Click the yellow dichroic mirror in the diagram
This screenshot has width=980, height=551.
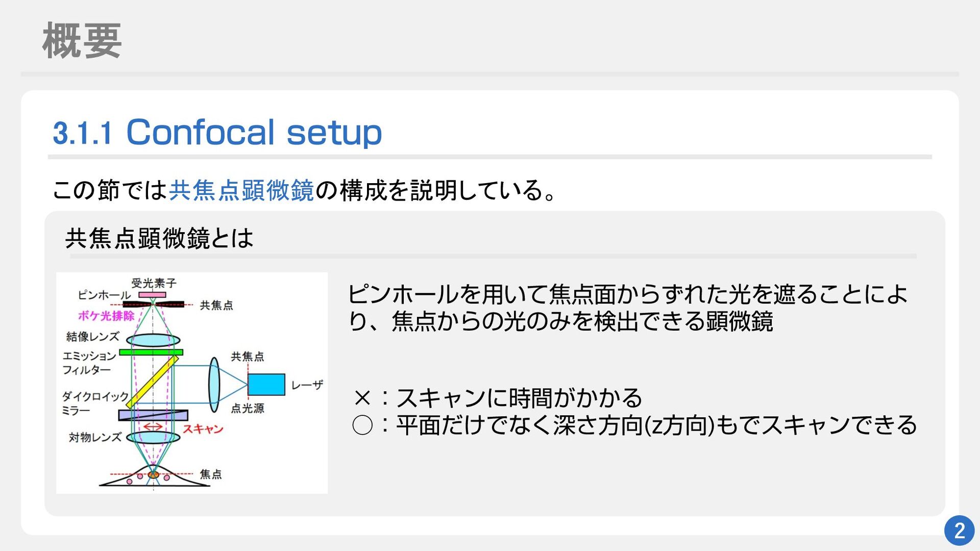click(x=152, y=382)
